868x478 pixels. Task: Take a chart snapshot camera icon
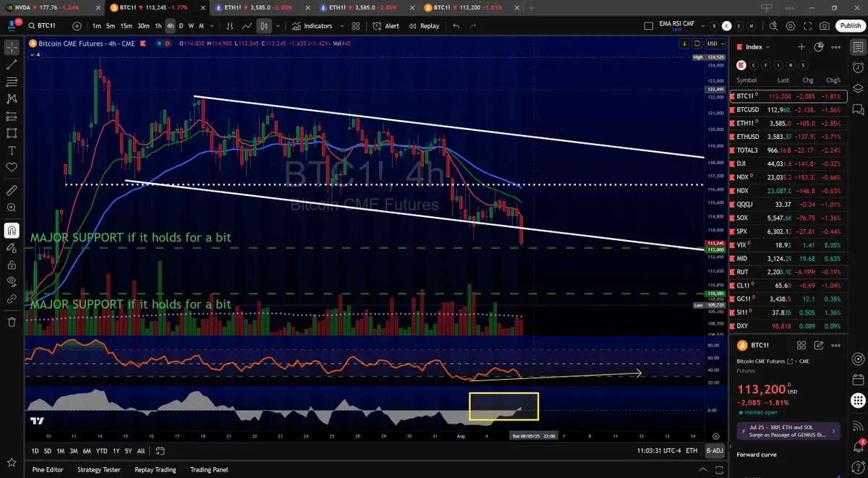pos(825,26)
